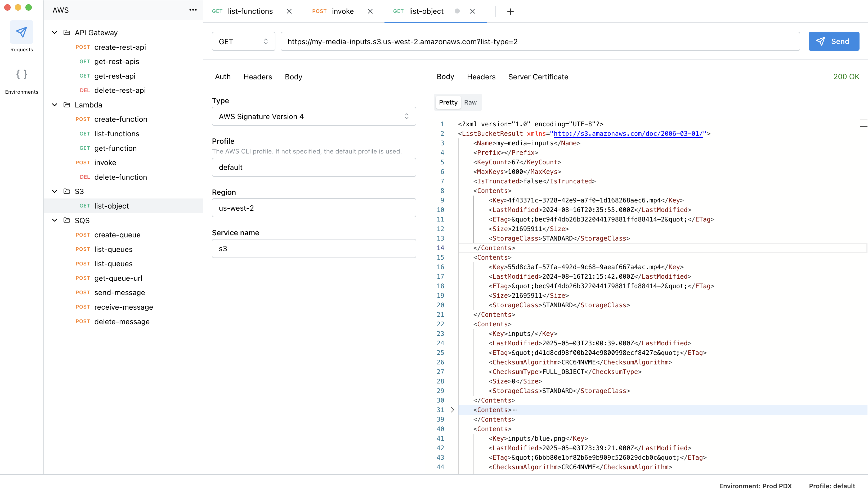Open the create-rest-api request
This screenshot has width=868, height=497.
[x=124, y=47]
